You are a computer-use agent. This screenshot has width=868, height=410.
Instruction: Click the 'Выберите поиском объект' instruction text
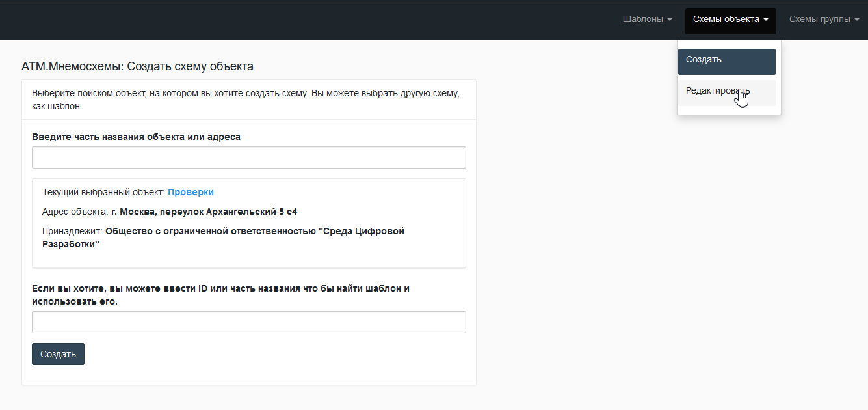point(245,94)
